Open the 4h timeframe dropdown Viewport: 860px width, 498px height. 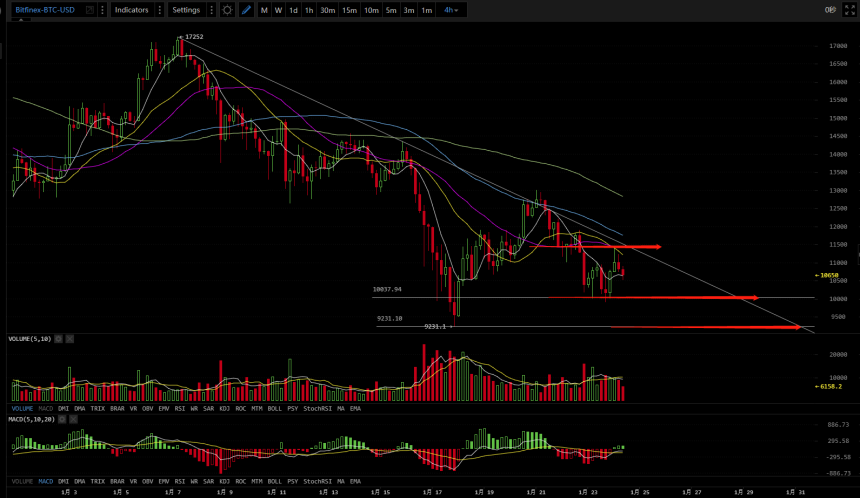pos(453,10)
